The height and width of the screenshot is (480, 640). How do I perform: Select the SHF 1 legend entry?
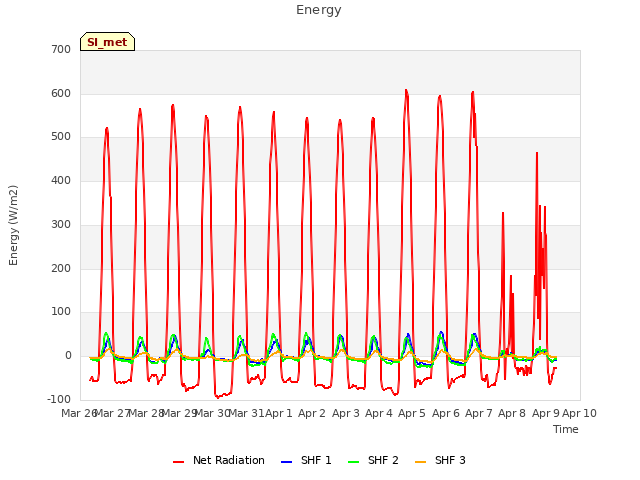(x=306, y=460)
